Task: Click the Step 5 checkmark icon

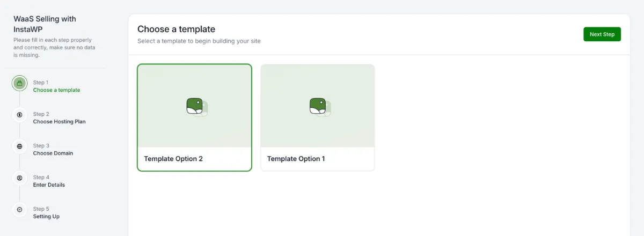Action: [x=19, y=210]
